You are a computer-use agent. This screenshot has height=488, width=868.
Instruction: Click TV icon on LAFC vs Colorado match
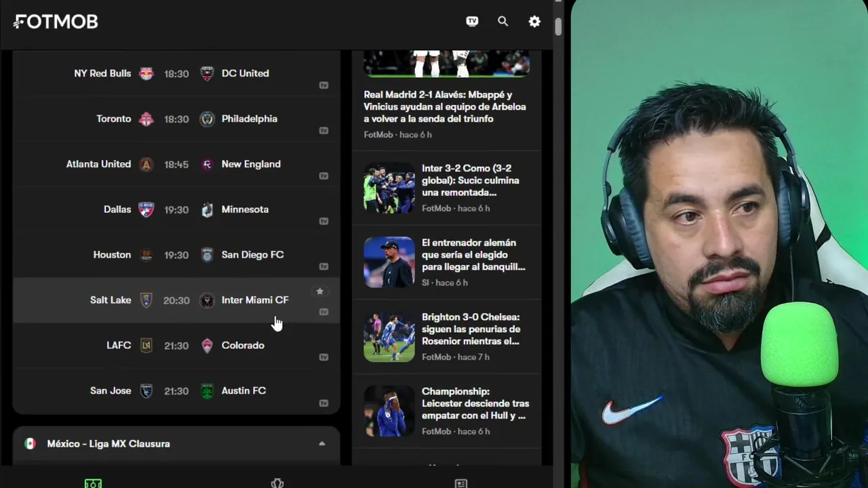[323, 357]
